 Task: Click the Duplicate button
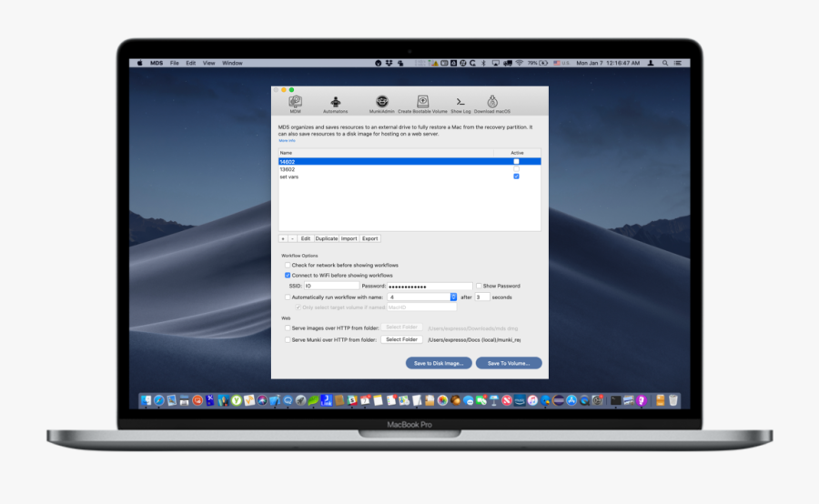point(327,238)
